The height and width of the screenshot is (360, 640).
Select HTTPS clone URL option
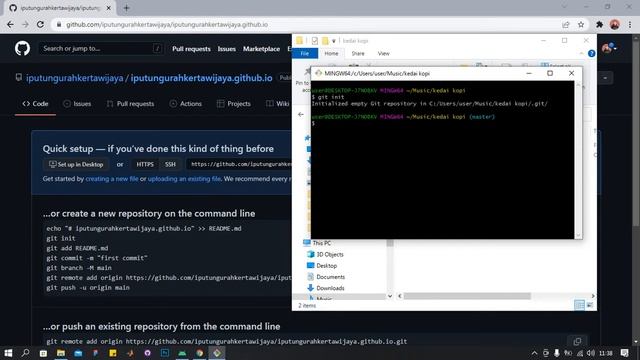(145, 164)
